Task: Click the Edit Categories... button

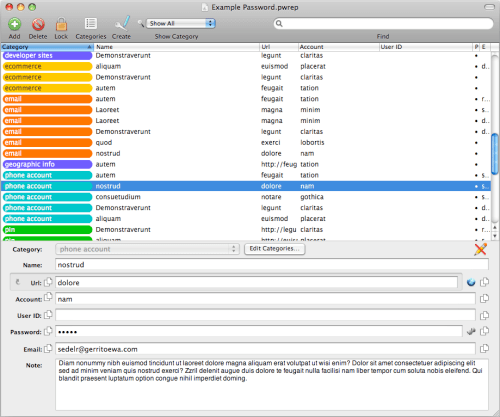Action: pyautogui.click(x=274, y=249)
